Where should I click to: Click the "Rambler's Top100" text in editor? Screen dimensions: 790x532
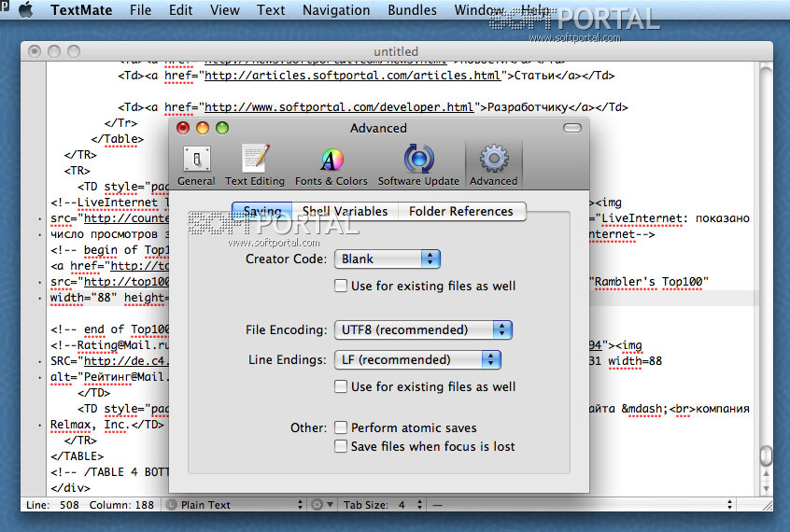click(649, 282)
